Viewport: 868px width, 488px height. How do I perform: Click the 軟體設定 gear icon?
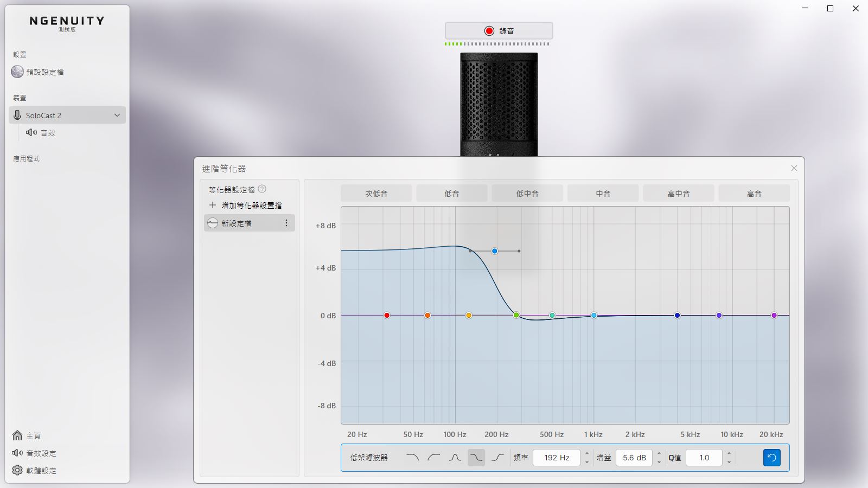point(17,471)
